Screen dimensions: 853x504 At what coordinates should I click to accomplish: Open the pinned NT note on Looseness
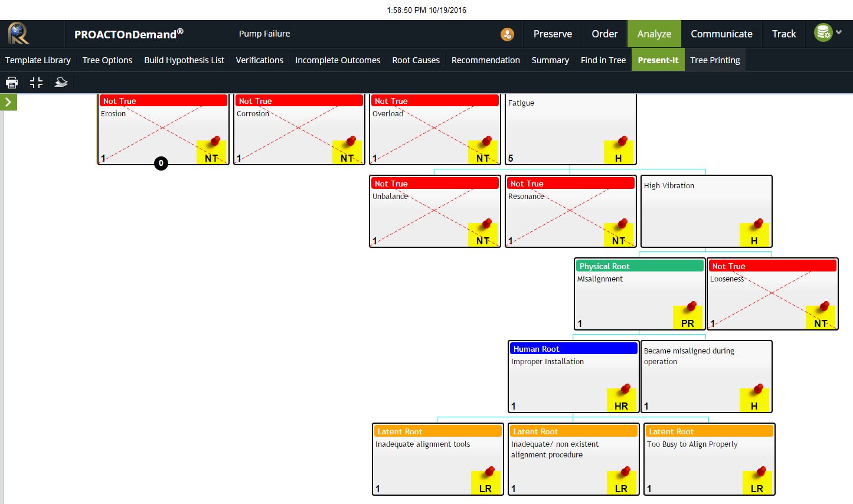(x=821, y=317)
